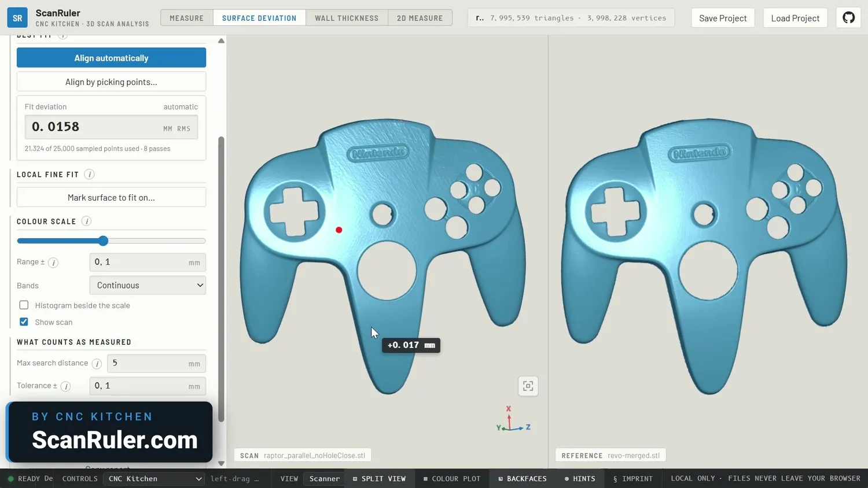Image resolution: width=868 pixels, height=488 pixels.
Task: Enable Histogram beside the scale checkbox
Action: [x=24, y=305]
